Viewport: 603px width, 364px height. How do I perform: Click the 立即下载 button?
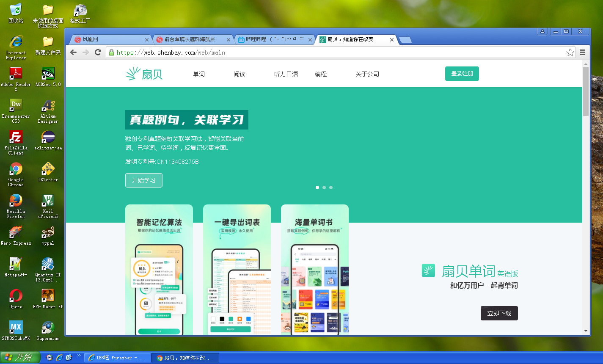pos(499,313)
